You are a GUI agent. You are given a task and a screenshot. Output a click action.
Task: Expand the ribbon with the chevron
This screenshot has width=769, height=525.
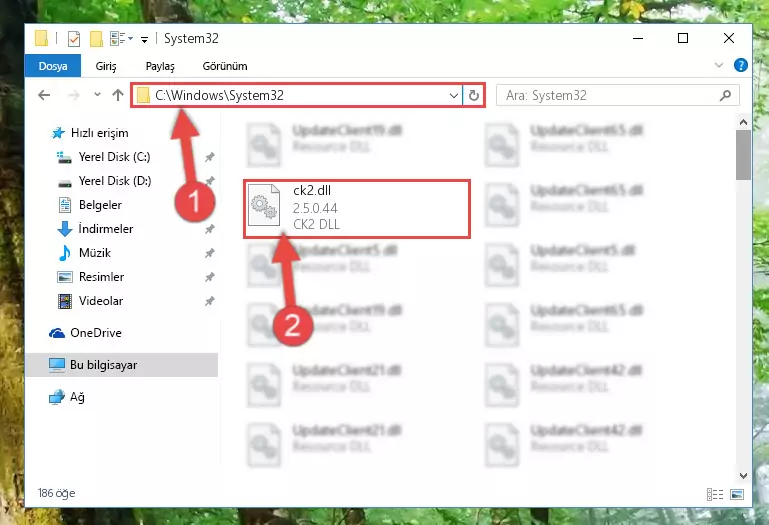click(718, 65)
